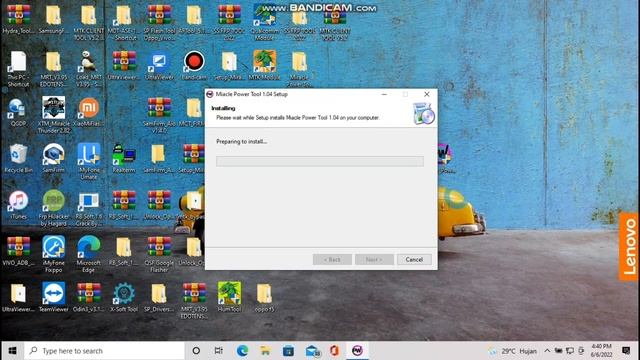Open the QSF Google Flasher archive
This screenshot has height=360, width=640.
pos(159,255)
